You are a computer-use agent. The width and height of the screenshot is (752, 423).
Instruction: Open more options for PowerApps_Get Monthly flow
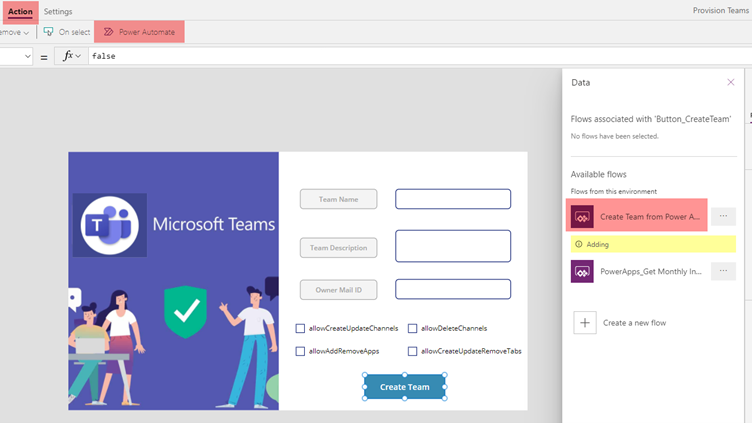723,271
